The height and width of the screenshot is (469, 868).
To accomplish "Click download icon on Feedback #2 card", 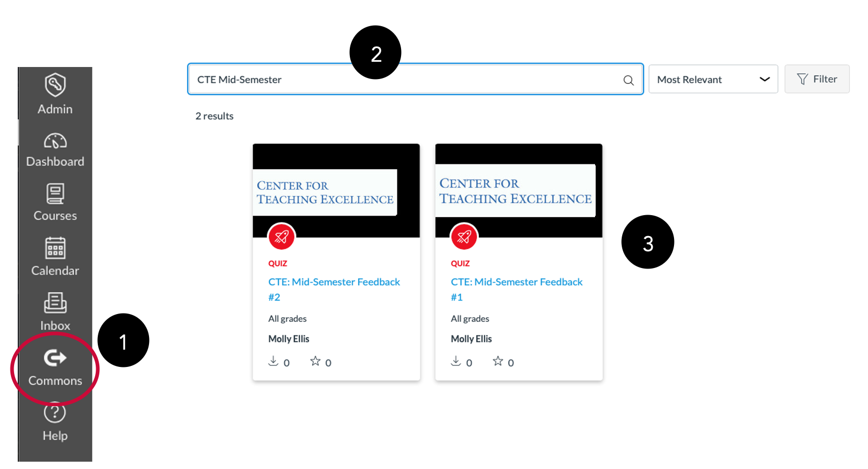I will (x=273, y=361).
